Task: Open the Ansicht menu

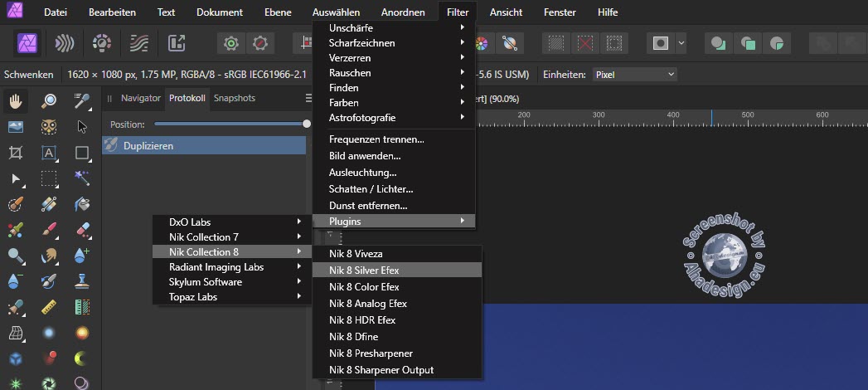Action: point(506,12)
